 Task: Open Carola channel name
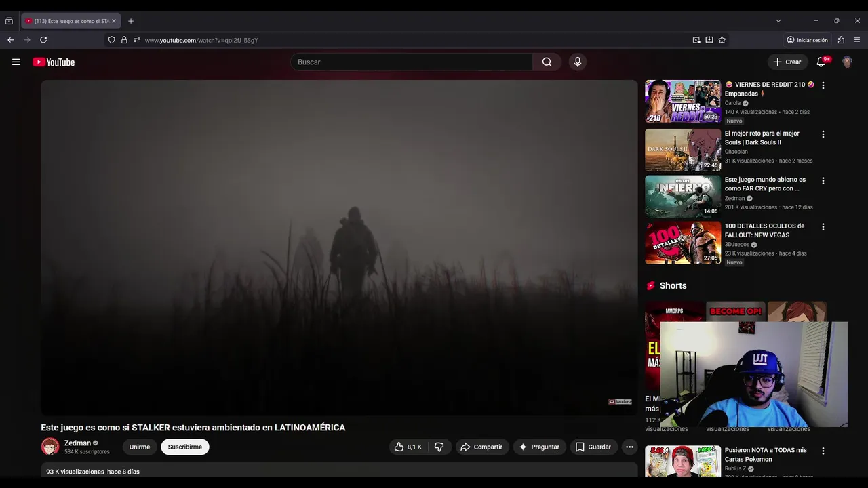pos(733,103)
